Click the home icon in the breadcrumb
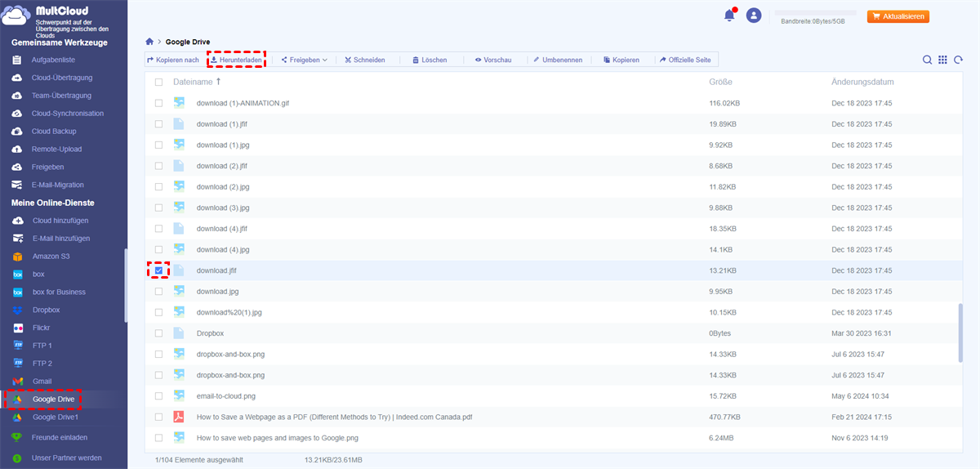 point(149,41)
